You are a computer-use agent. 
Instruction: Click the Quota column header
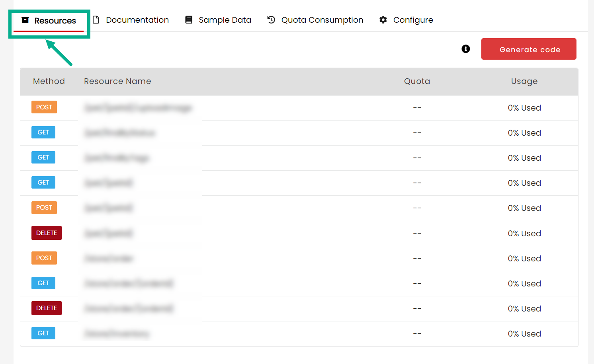click(417, 81)
